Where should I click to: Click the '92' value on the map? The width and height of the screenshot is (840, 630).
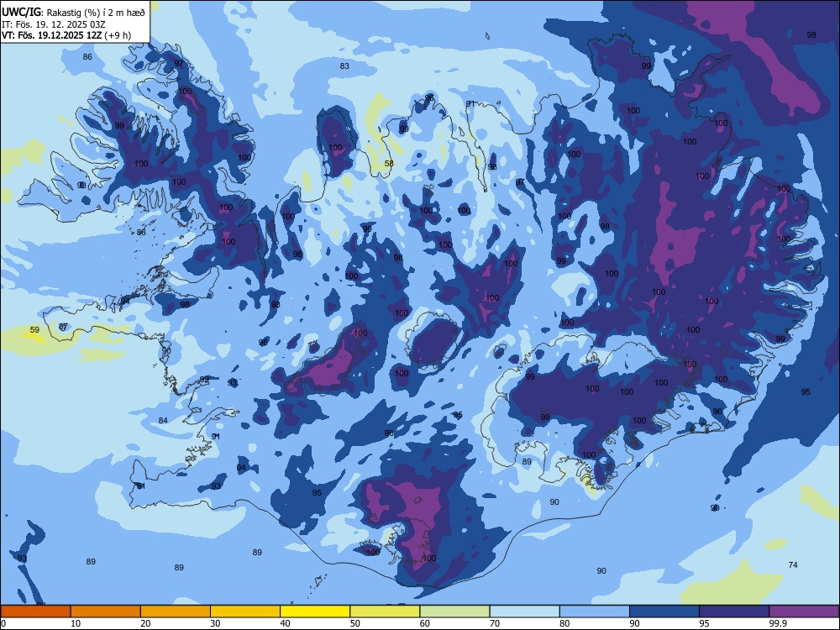(204, 380)
